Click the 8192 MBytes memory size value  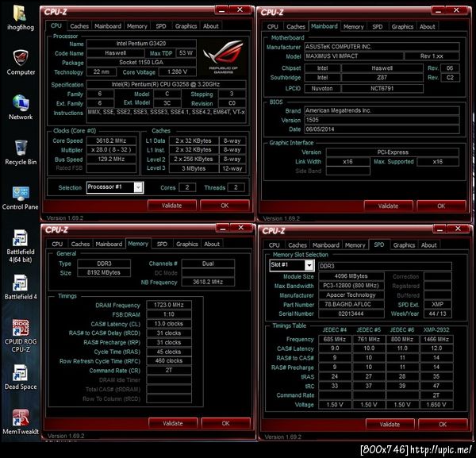(x=104, y=273)
